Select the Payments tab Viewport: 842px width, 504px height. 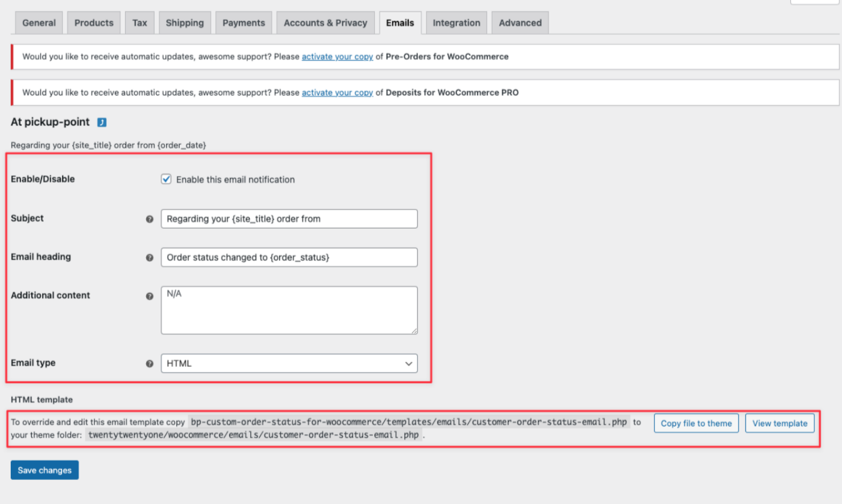[244, 23]
